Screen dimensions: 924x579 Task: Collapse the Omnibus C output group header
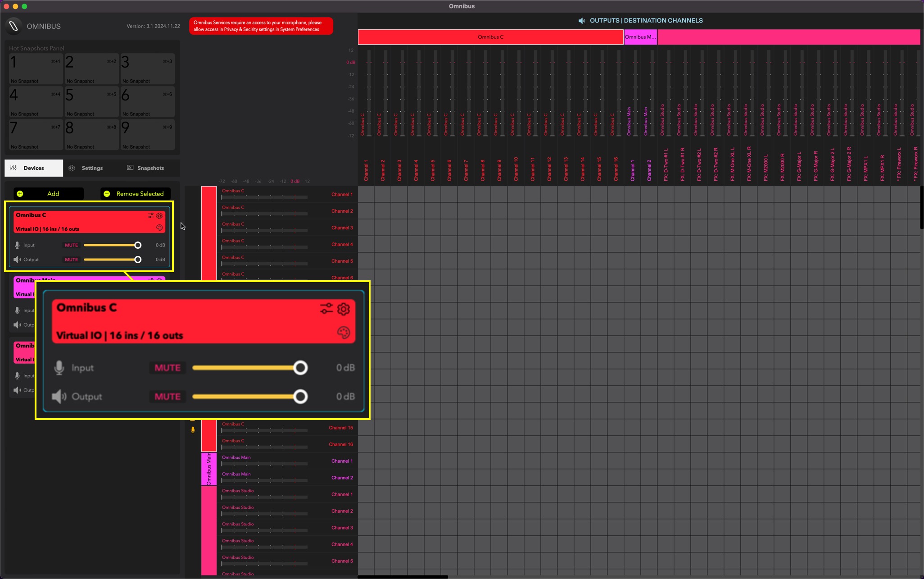(x=490, y=37)
